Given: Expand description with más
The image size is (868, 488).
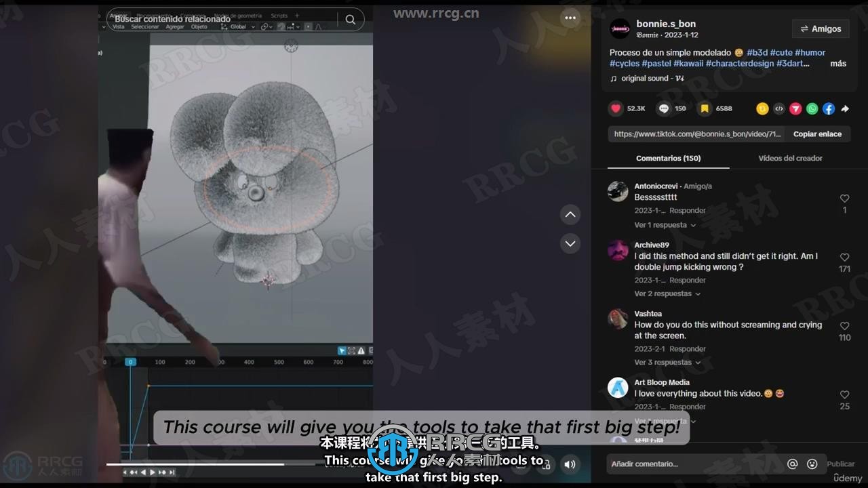Looking at the screenshot, I should 838,64.
